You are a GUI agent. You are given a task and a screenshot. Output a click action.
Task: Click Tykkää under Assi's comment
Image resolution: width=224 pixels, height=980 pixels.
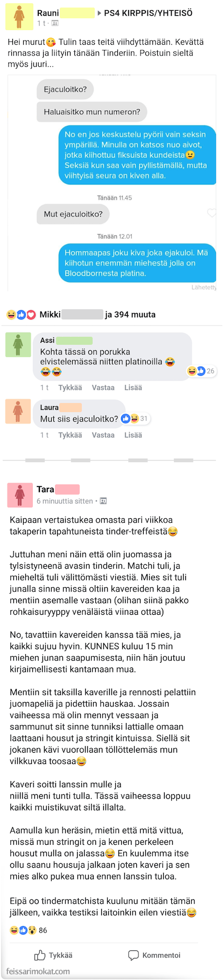[x=70, y=387]
